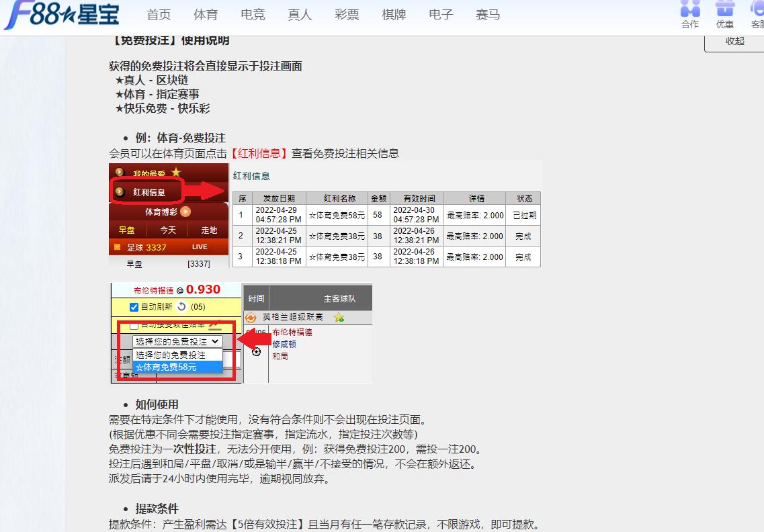Click the orange play icon beside 体育博彩
The image size is (764, 532).
point(185,212)
